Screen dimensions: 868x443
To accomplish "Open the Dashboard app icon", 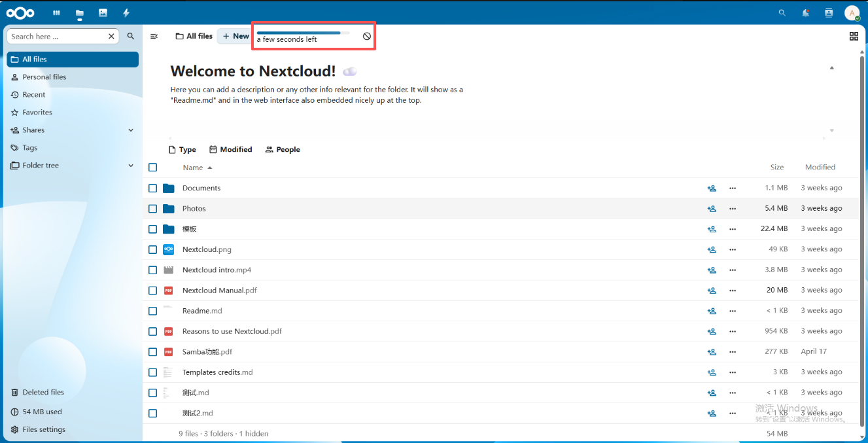I will pyautogui.click(x=57, y=12).
